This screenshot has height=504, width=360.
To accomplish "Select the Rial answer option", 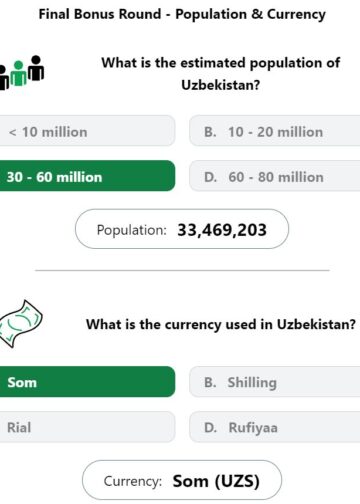I will click(x=87, y=427).
